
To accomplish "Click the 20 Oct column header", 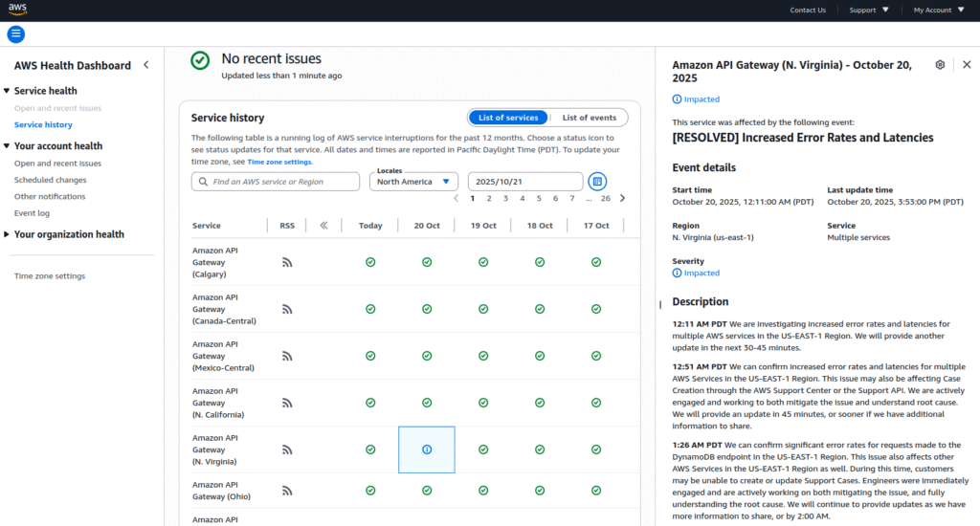I will 427,226.
